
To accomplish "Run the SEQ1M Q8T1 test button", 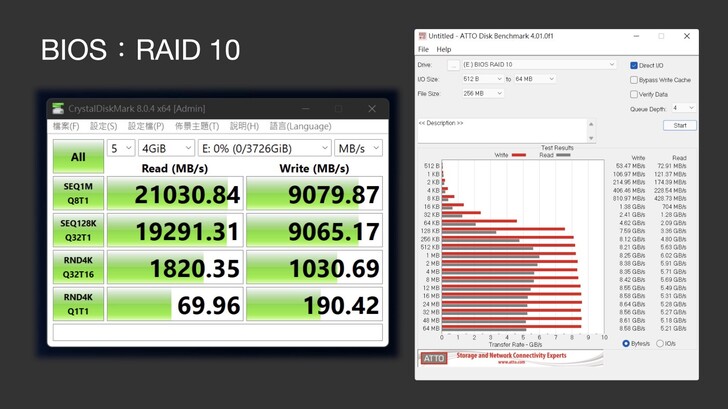I will pos(78,193).
